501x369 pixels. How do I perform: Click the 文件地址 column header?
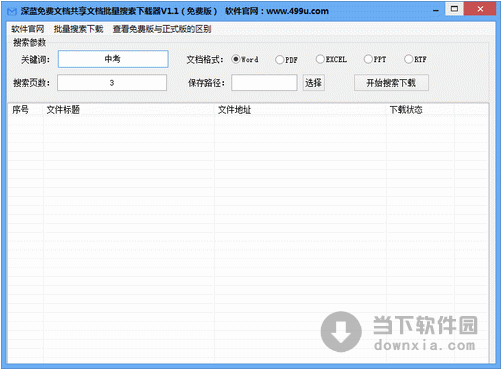pyautogui.click(x=300, y=110)
